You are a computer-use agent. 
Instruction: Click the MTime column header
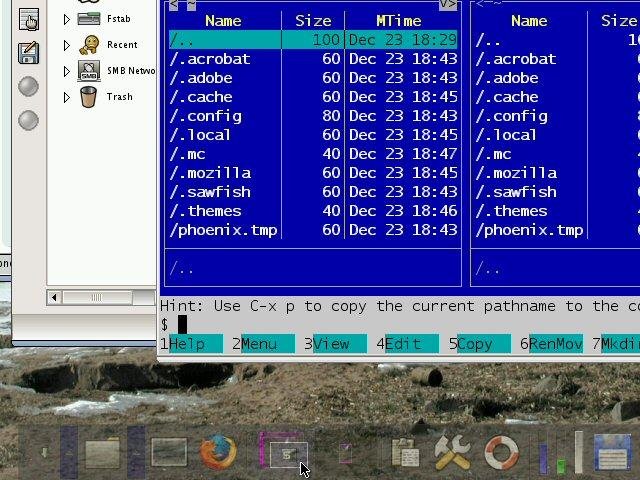(398, 20)
